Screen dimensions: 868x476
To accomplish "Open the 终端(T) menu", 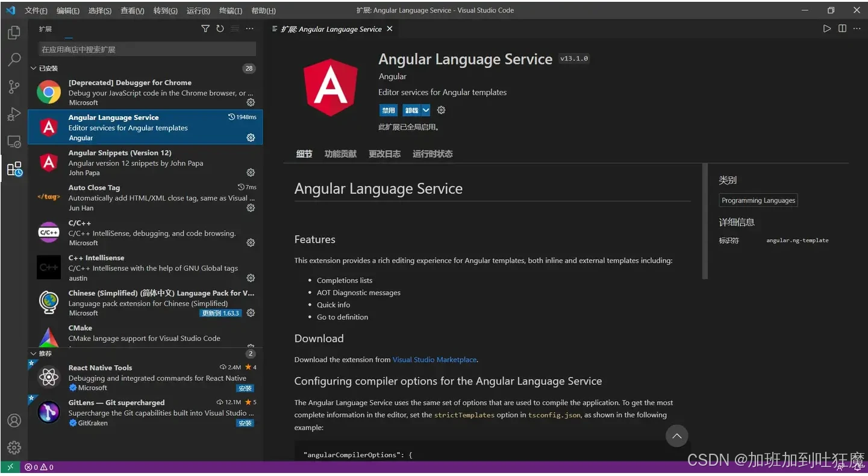I will pos(231,10).
